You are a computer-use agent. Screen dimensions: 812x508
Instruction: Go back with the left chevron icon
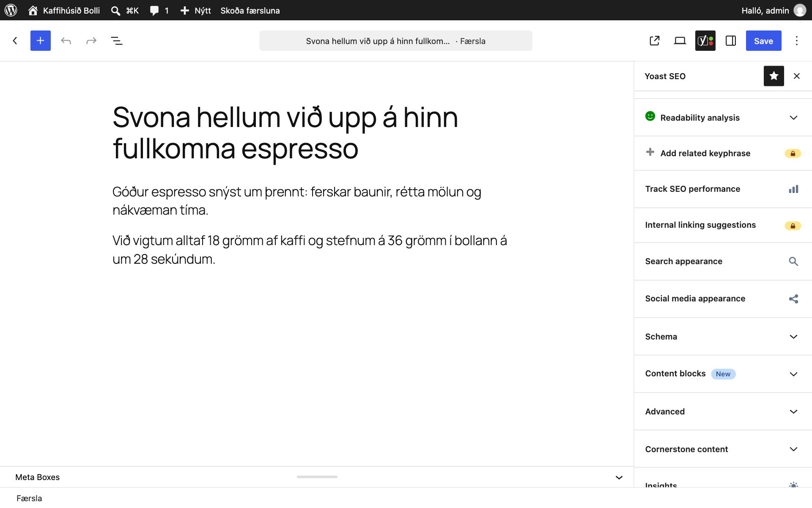tap(15, 41)
